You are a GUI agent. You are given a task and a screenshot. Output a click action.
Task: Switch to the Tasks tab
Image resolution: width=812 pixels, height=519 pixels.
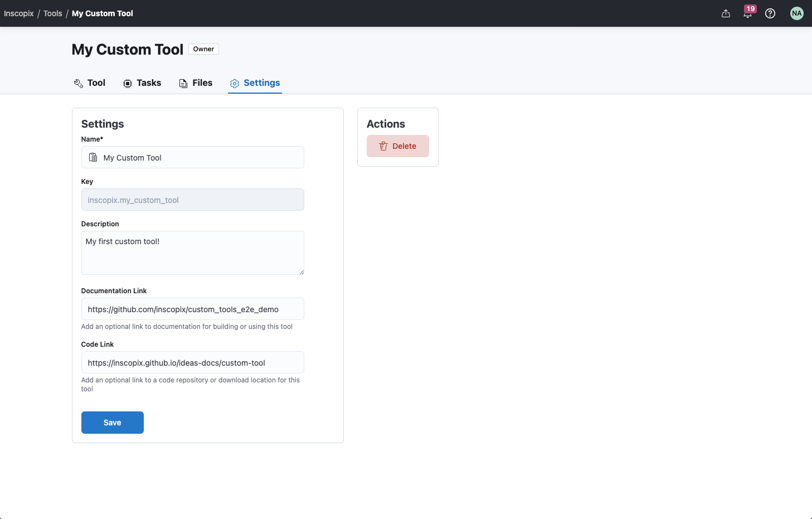(x=149, y=83)
